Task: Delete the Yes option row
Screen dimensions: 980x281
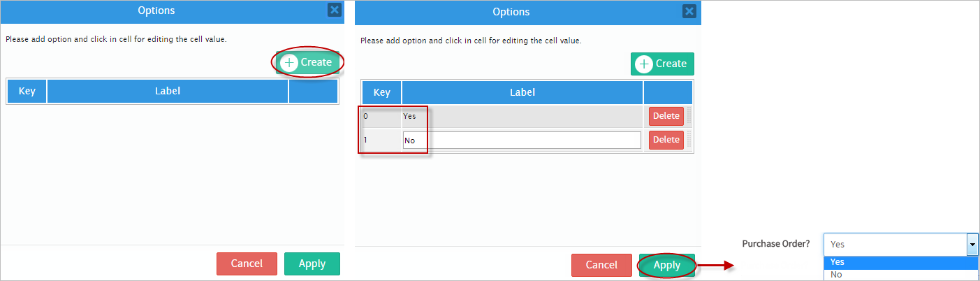Action: coord(666,116)
